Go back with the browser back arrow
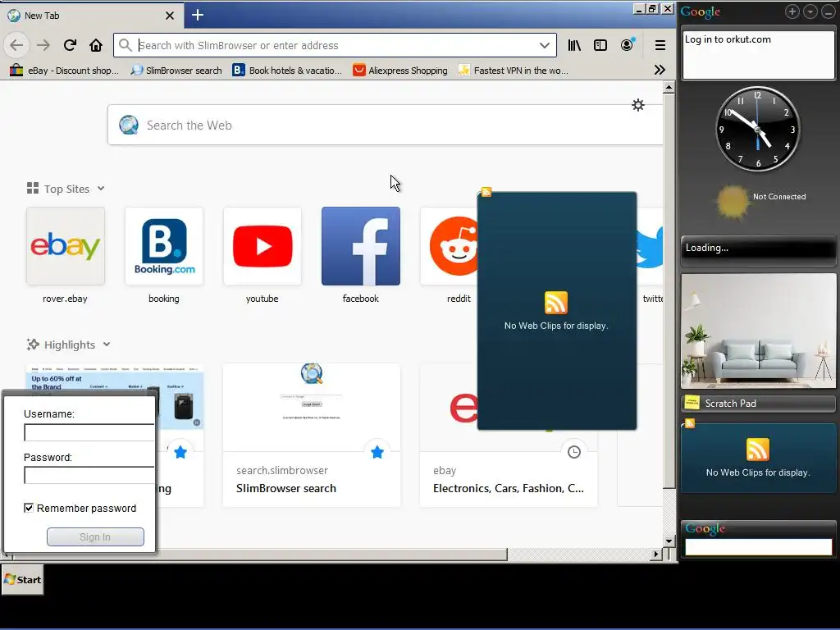This screenshot has height=630, width=840. tap(16, 46)
